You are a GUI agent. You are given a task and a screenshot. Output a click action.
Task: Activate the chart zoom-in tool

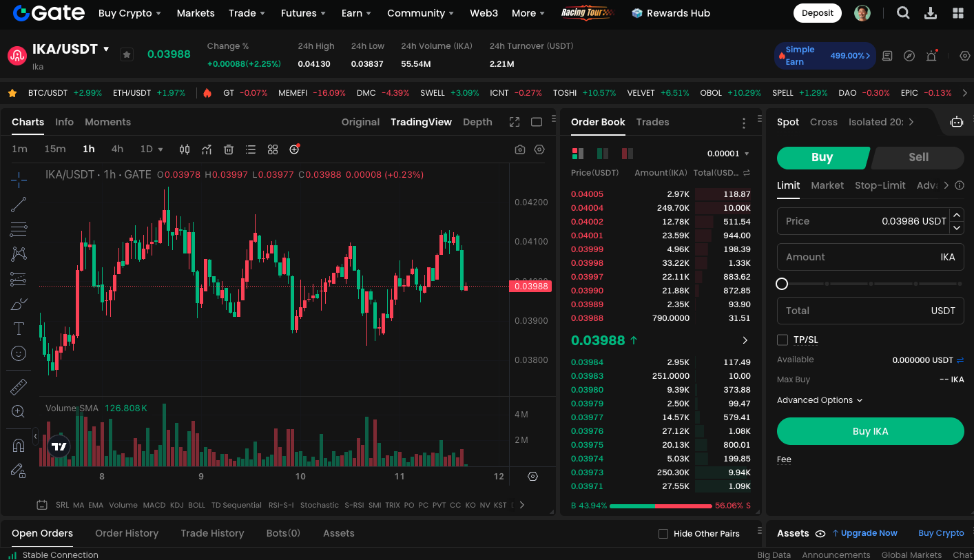coord(19,412)
